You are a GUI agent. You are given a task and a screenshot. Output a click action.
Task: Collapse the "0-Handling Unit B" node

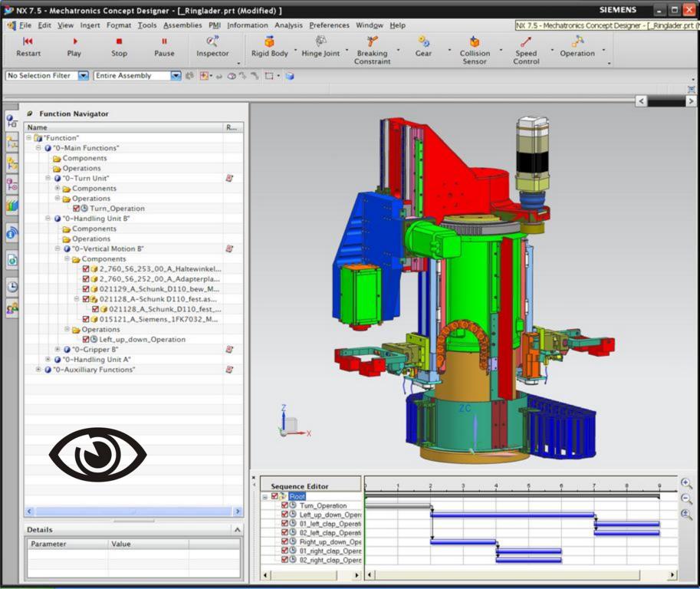(x=48, y=219)
